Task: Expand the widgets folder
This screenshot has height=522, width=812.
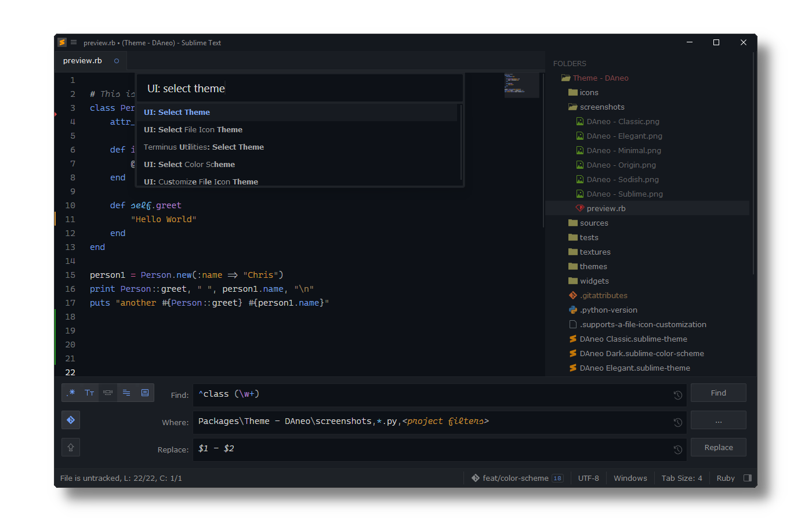Action: (573, 281)
